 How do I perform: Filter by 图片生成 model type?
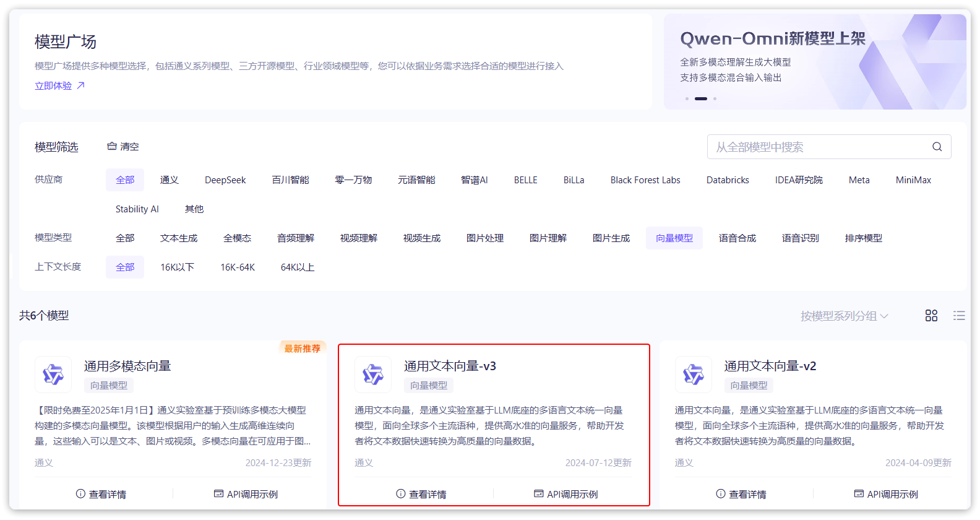coord(611,238)
